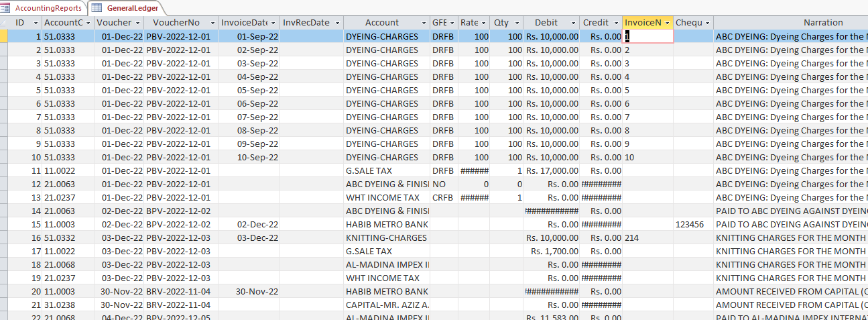Click the row selector for record ID 5
868x320 pixels.
(4, 90)
